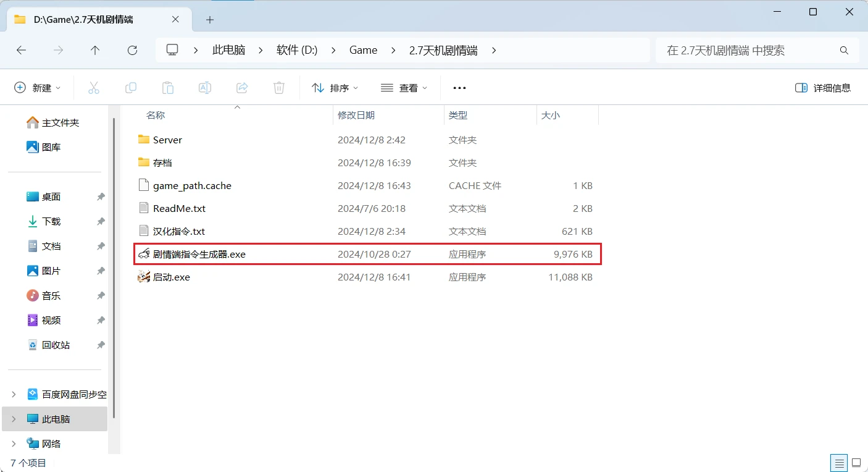Click the PC monitor icon in address bar
The width and height of the screenshot is (868, 472).
pyautogui.click(x=173, y=50)
